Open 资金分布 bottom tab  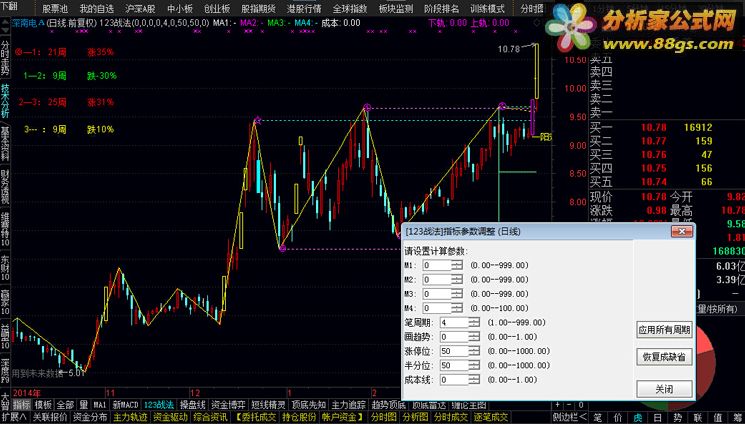pos(90,417)
